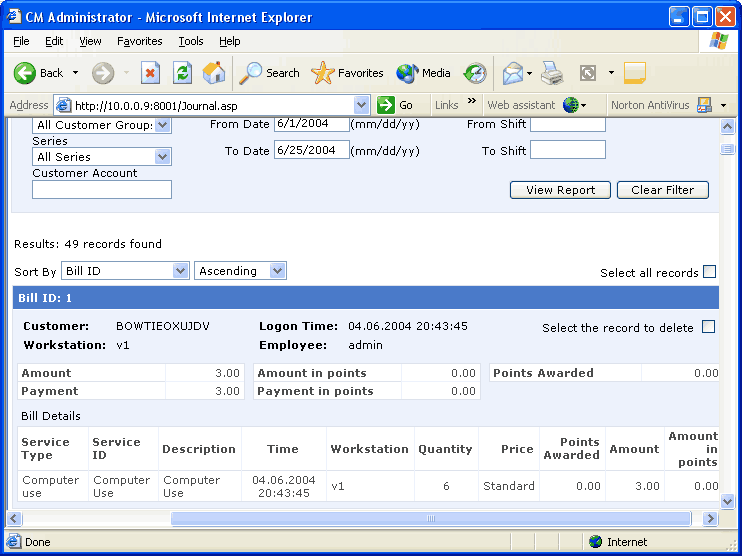Open Norton AntiVirus dropdown arrow
742x556 pixels.
click(724, 105)
